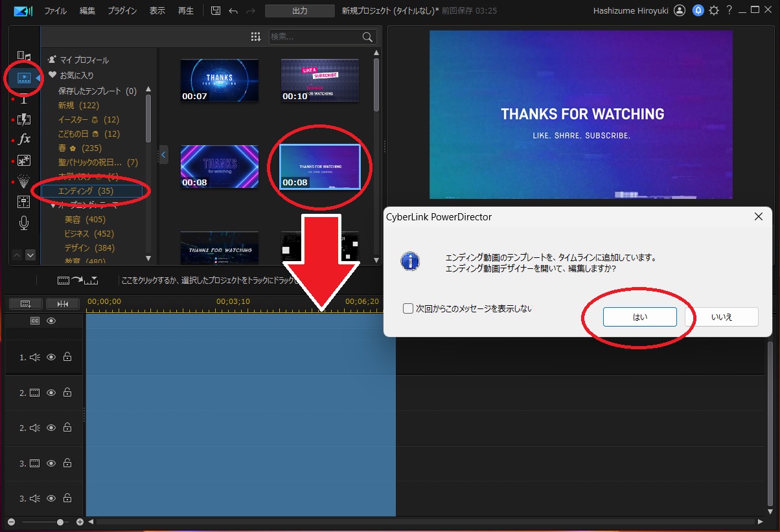Open the Media Room film-and-music icon

pos(24,56)
